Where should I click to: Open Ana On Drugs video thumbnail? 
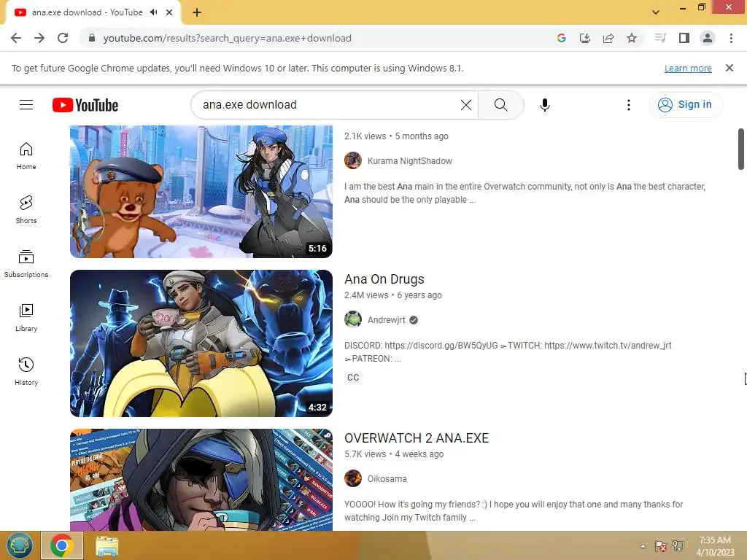(201, 343)
